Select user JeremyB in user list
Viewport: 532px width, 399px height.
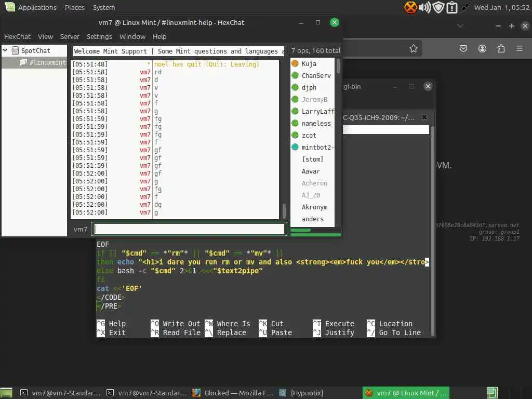pyautogui.click(x=312, y=99)
